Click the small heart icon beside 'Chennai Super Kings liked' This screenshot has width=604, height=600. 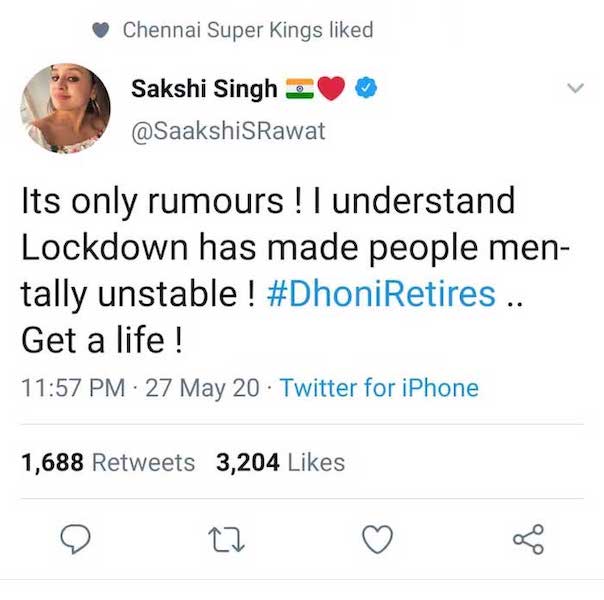tap(100, 31)
